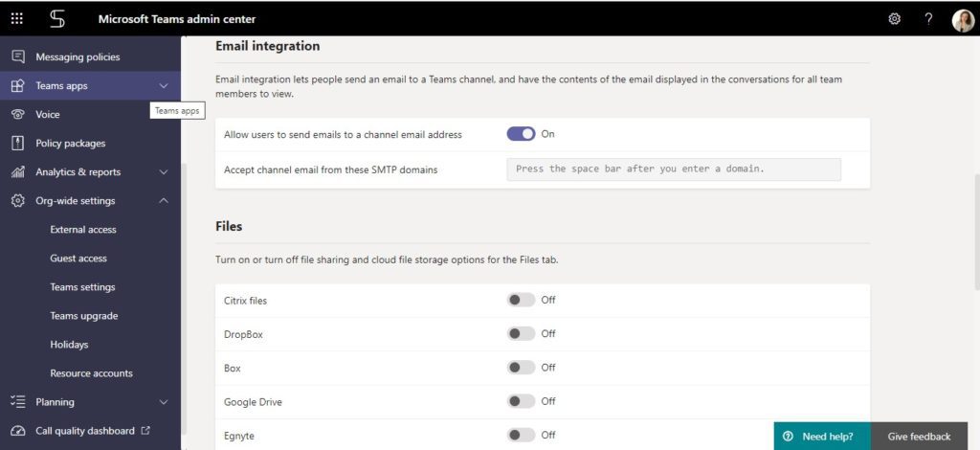Expand Analytics & reports chevron

164,172
